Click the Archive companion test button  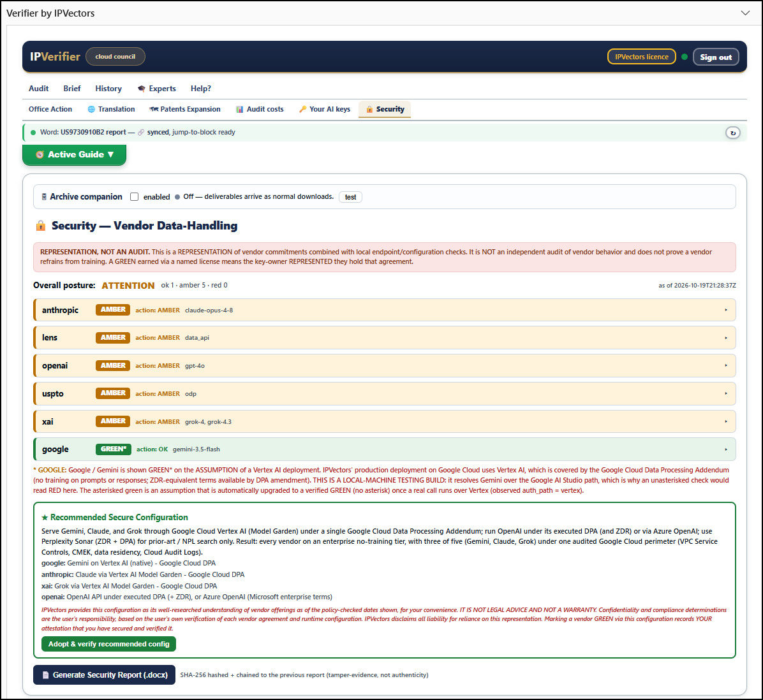click(x=350, y=197)
